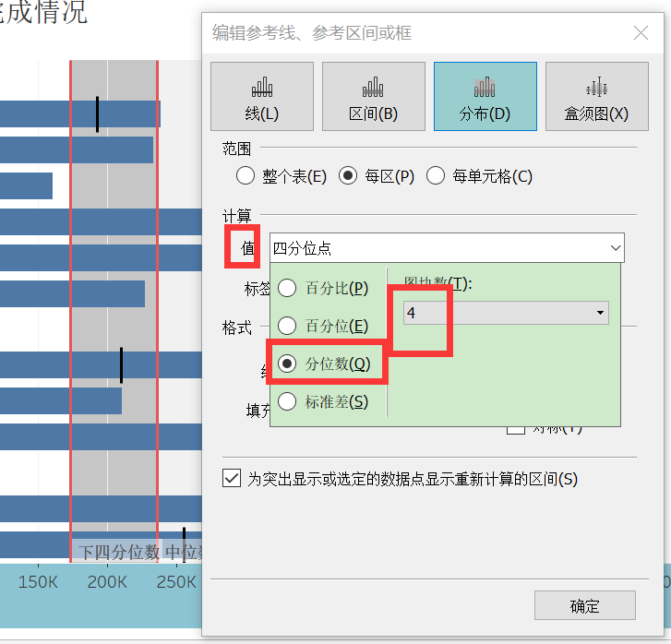Open the tile count dropdown showing 4
671x644 pixels.
pos(506,313)
